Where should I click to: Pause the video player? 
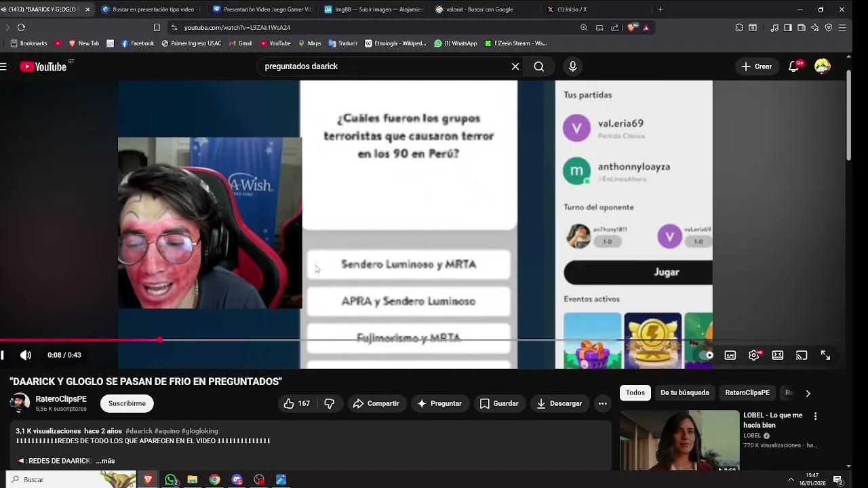click(3, 355)
